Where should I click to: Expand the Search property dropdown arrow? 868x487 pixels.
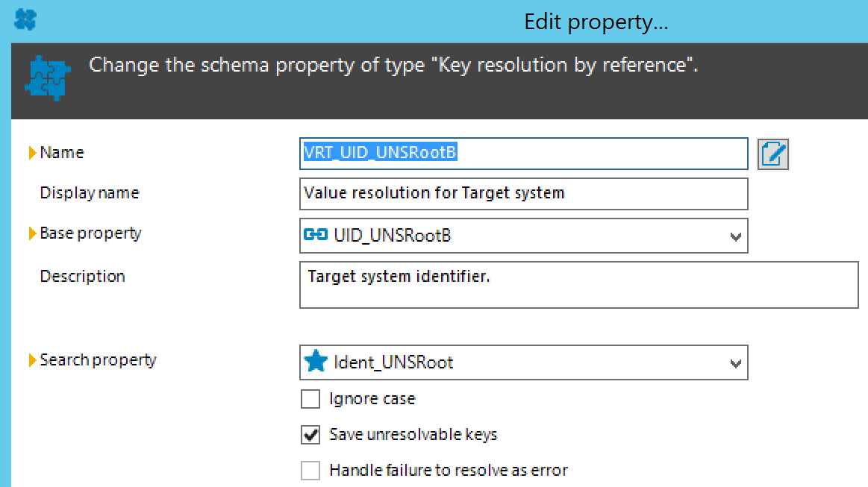click(x=735, y=364)
